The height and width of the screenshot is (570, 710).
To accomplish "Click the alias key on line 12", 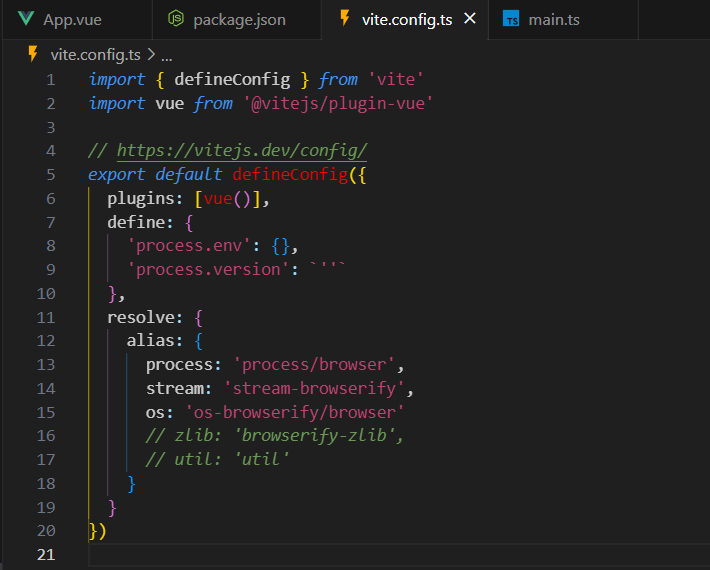I will pyautogui.click(x=150, y=340).
